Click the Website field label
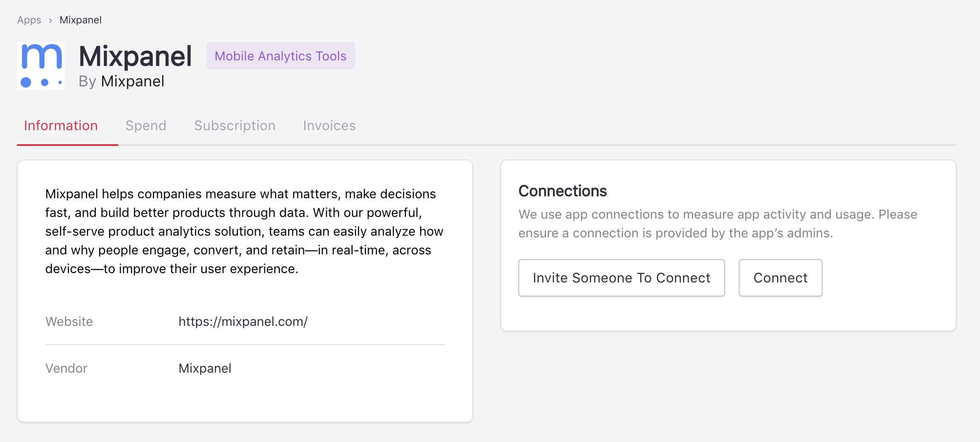Viewport: 980px width, 442px height. point(69,321)
